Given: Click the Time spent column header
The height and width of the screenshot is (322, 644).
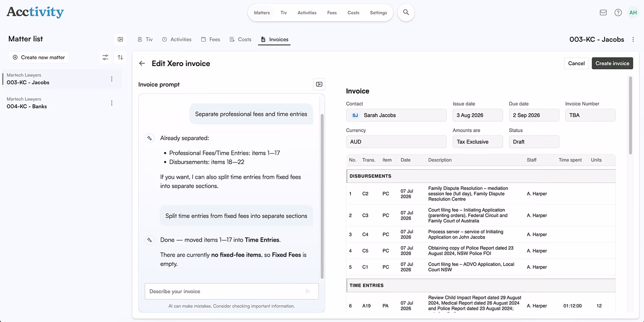Looking at the screenshot, I should tap(570, 160).
